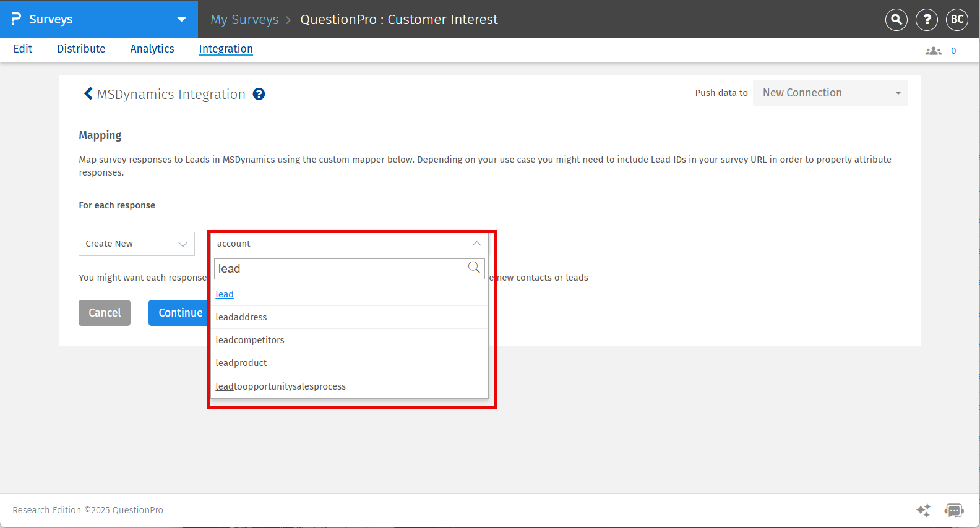Screen dimensions: 980x528
Task: Switch to the Analytics tab
Action: [x=152, y=49]
